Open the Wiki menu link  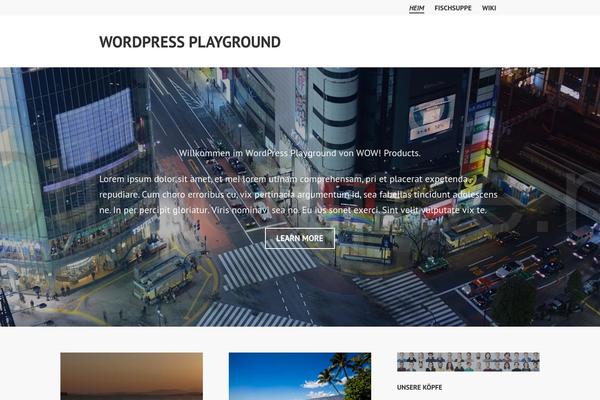click(489, 8)
